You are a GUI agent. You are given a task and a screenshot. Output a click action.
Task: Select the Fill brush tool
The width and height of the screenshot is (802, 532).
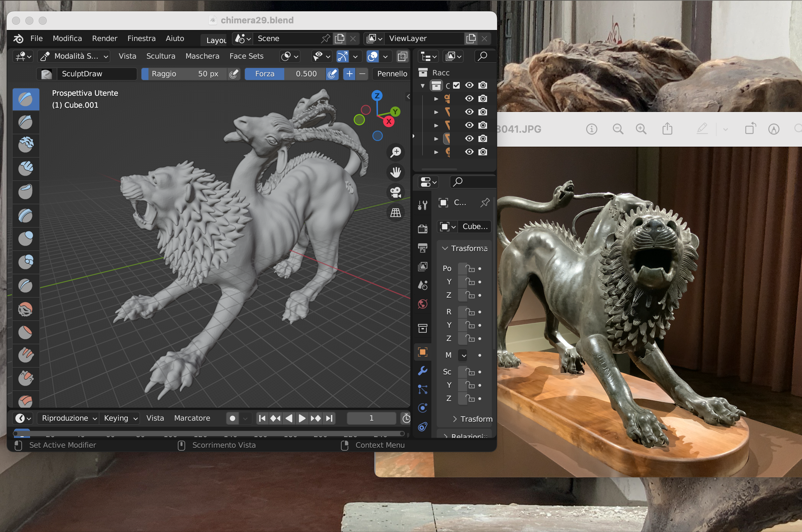(26, 355)
